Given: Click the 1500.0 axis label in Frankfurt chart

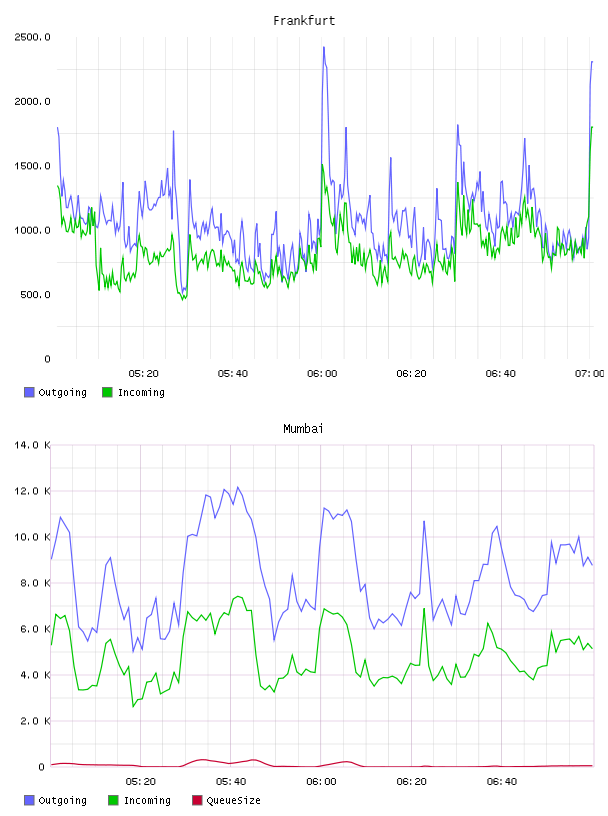Looking at the screenshot, I should coord(32,166).
